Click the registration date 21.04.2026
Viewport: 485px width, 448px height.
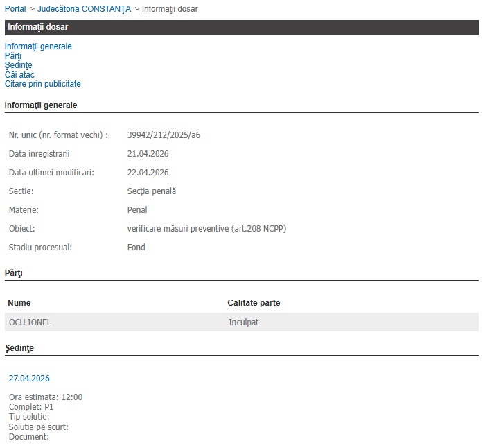pyautogui.click(x=148, y=153)
